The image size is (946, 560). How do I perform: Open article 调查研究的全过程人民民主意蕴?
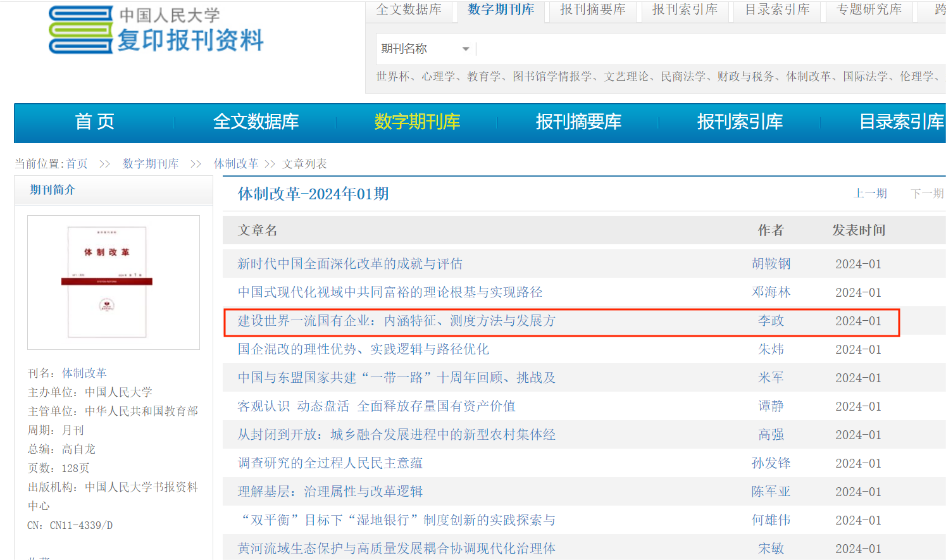(330, 463)
